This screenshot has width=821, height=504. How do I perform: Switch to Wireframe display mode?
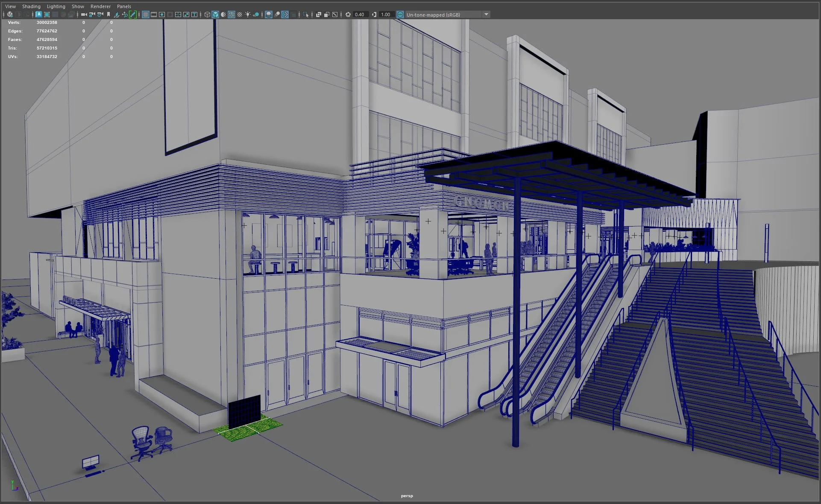pyautogui.click(x=207, y=15)
